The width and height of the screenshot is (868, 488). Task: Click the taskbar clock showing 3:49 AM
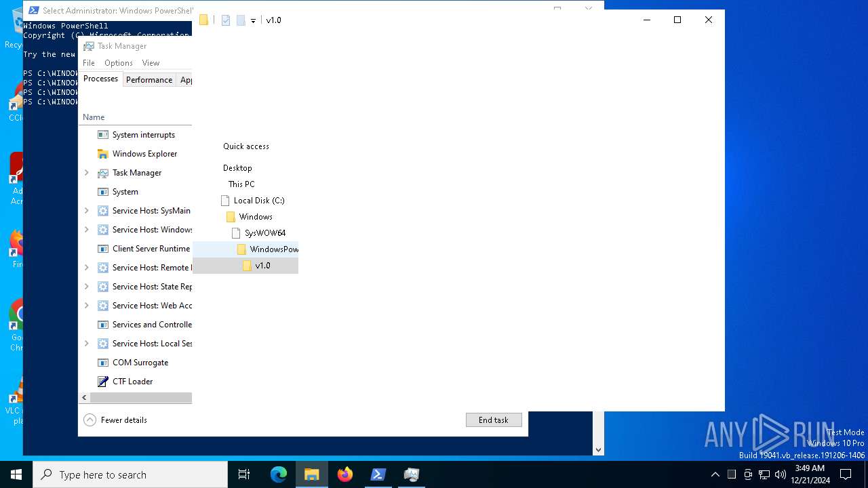(x=810, y=474)
